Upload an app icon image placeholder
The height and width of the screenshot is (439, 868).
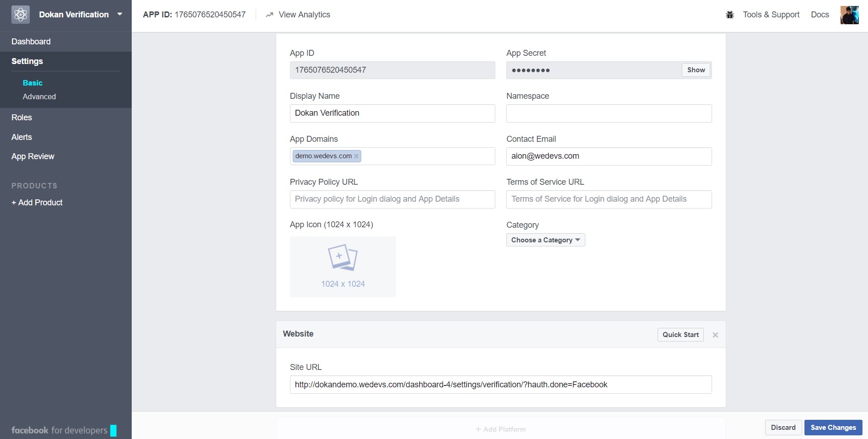[343, 267]
